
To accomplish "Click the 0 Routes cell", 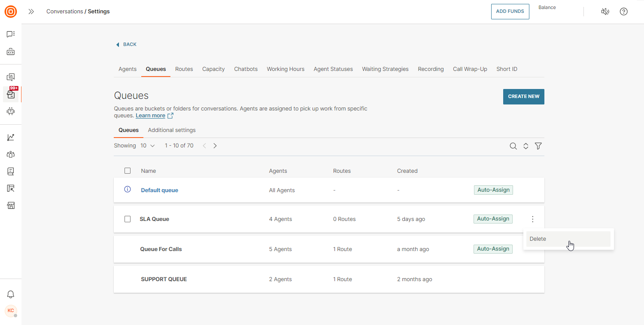I will pos(344,219).
